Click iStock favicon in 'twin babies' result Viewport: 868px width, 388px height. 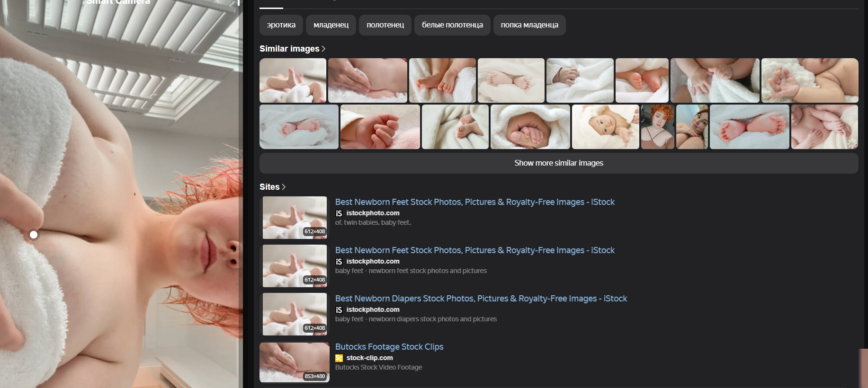coord(339,213)
